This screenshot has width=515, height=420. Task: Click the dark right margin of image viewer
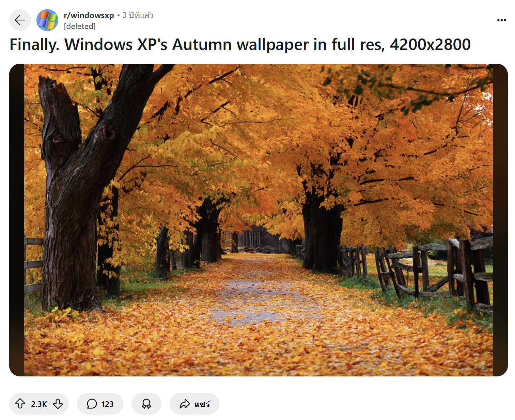click(x=500, y=220)
